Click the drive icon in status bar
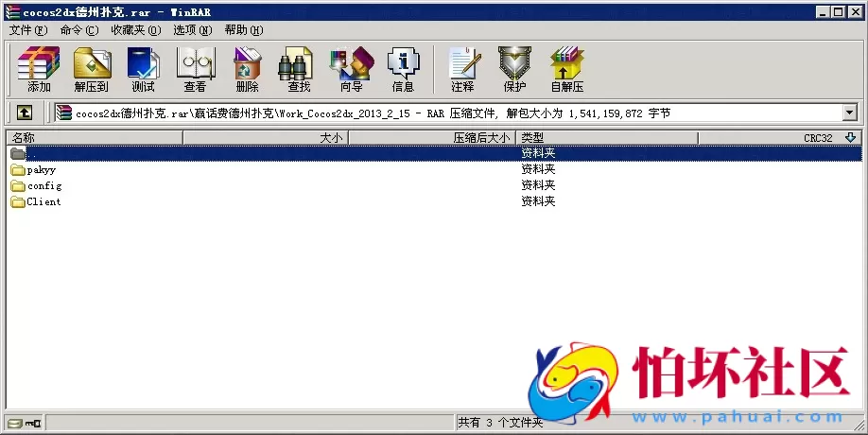868x435 pixels. pyautogui.click(x=15, y=424)
